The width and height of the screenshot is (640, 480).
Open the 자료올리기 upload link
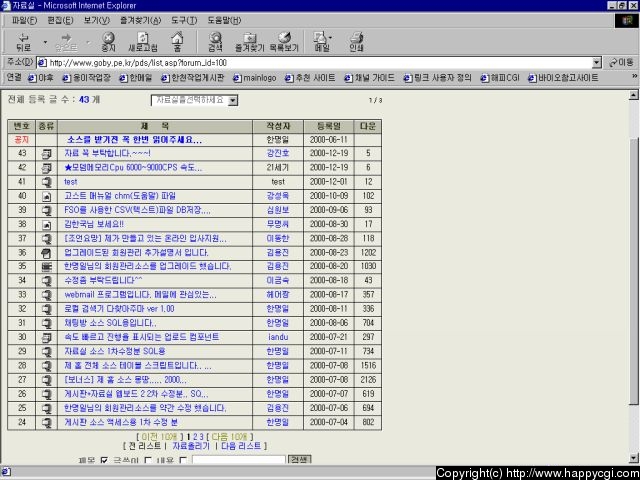191,446
